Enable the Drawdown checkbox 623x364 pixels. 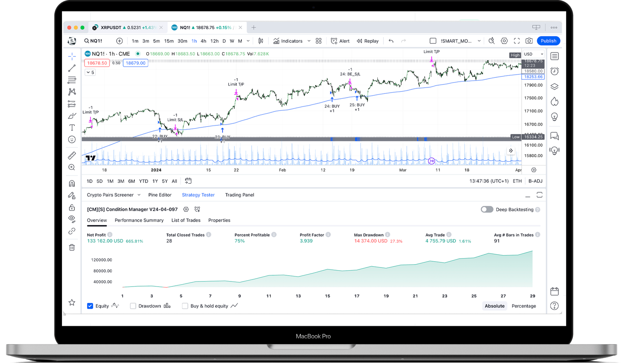coord(133,306)
